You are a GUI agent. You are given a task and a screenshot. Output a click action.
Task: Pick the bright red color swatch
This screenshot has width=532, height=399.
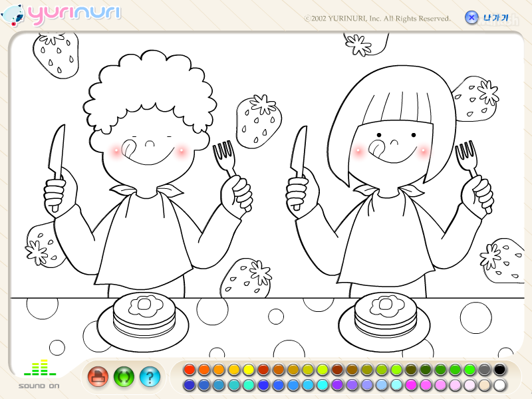190,370
